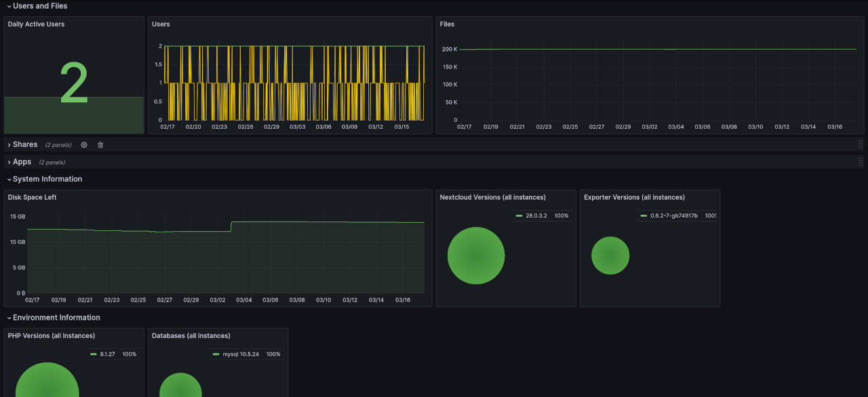Open the Disk Space Left panel title menu
Image resolution: width=868 pixels, height=397 pixels.
tap(32, 198)
